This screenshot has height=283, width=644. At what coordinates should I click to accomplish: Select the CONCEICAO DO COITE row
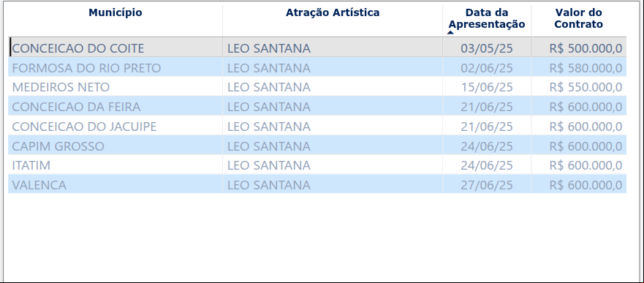pos(317,48)
